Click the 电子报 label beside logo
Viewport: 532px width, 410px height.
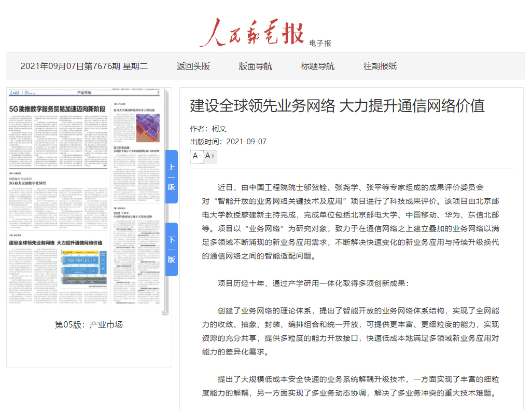point(320,43)
